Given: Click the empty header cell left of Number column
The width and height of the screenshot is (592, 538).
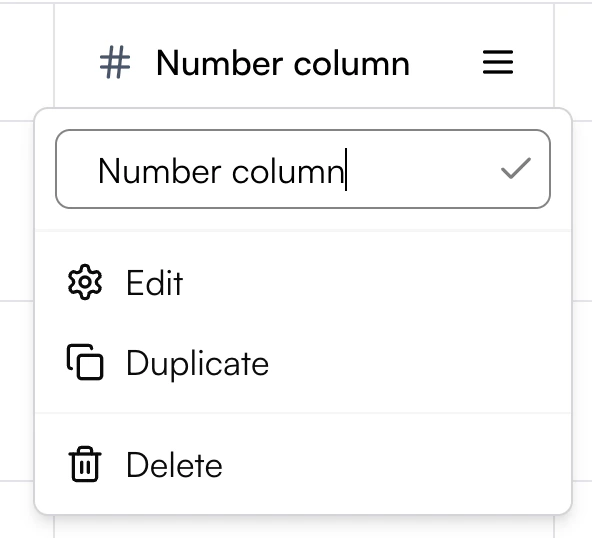Looking at the screenshot, I should pos(27,62).
